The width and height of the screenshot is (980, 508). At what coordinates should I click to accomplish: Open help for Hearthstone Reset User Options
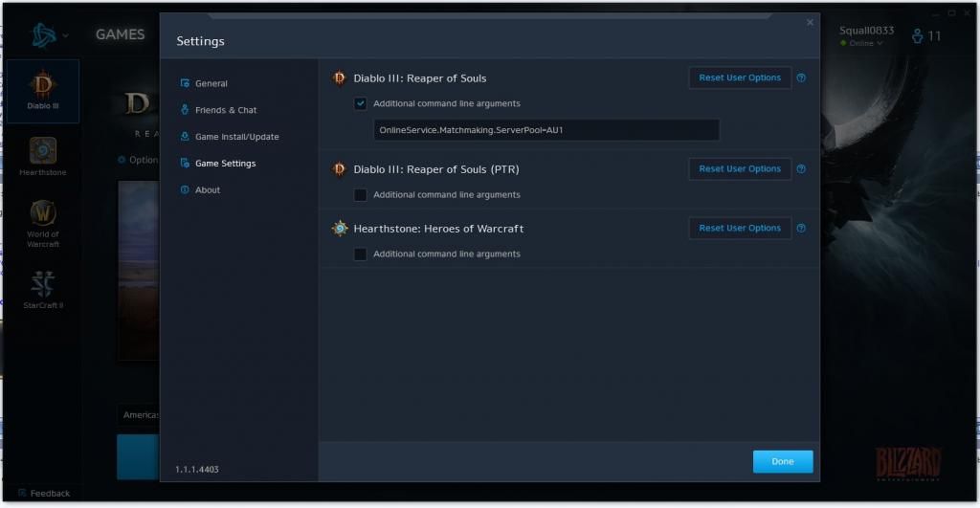(x=801, y=228)
